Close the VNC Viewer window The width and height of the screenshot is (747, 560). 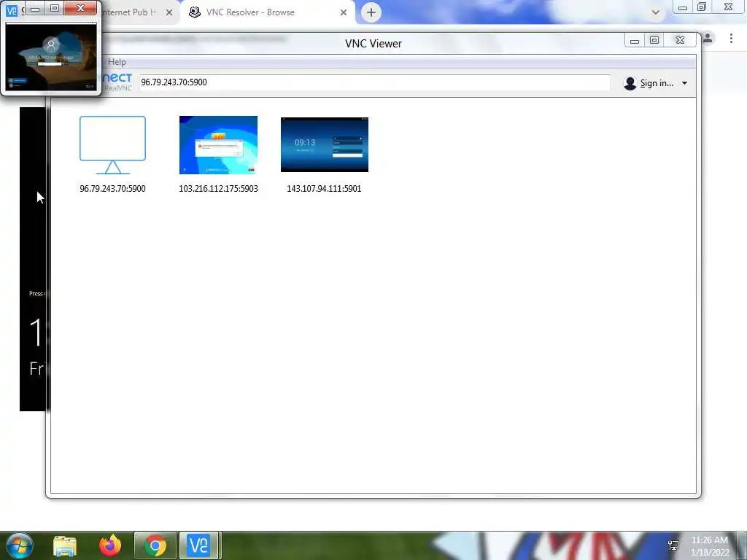(681, 41)
